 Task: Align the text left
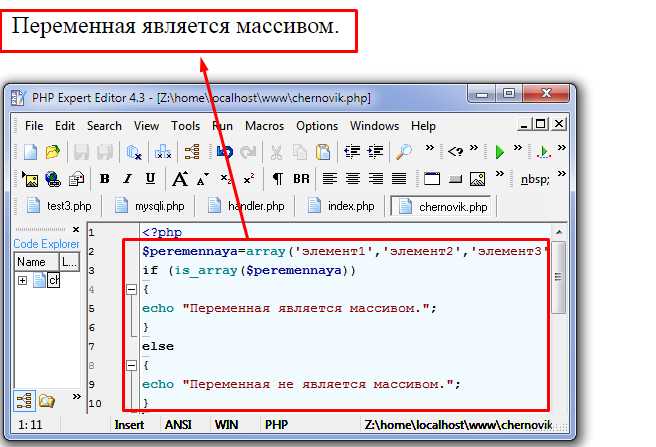[330, 179]
